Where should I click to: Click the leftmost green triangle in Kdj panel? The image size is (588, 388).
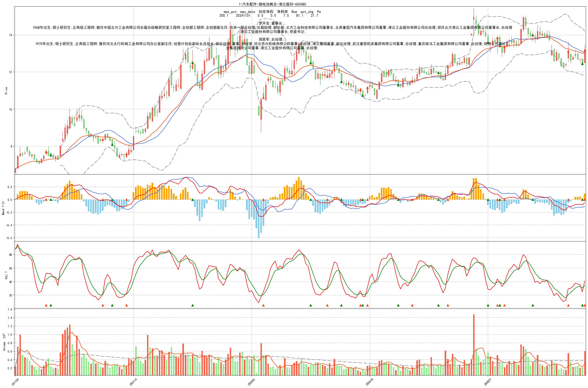[x=51, y=305]
